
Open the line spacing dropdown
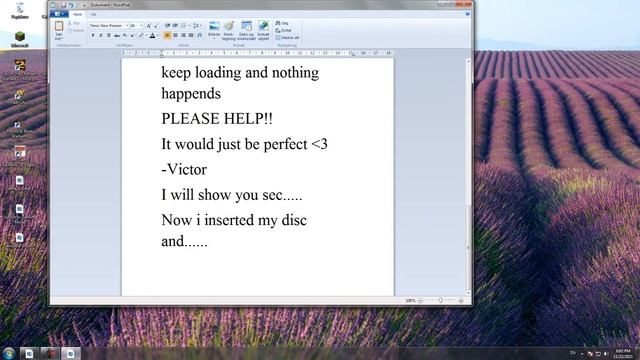[197, 26]
